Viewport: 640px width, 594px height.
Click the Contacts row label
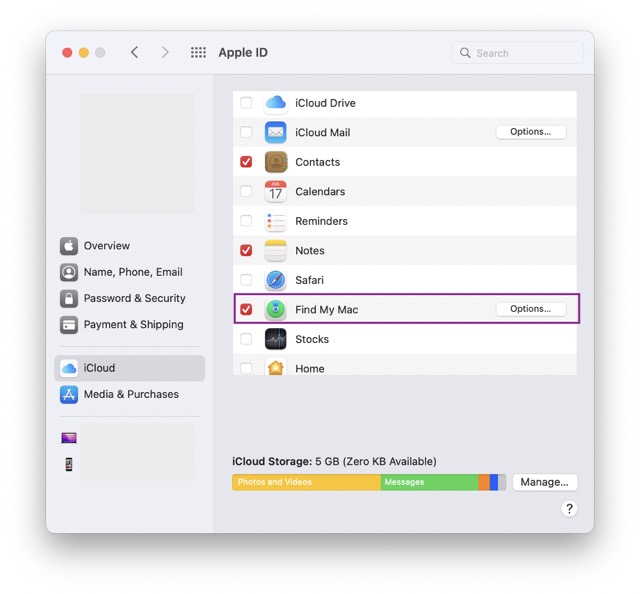click(318, 162)
